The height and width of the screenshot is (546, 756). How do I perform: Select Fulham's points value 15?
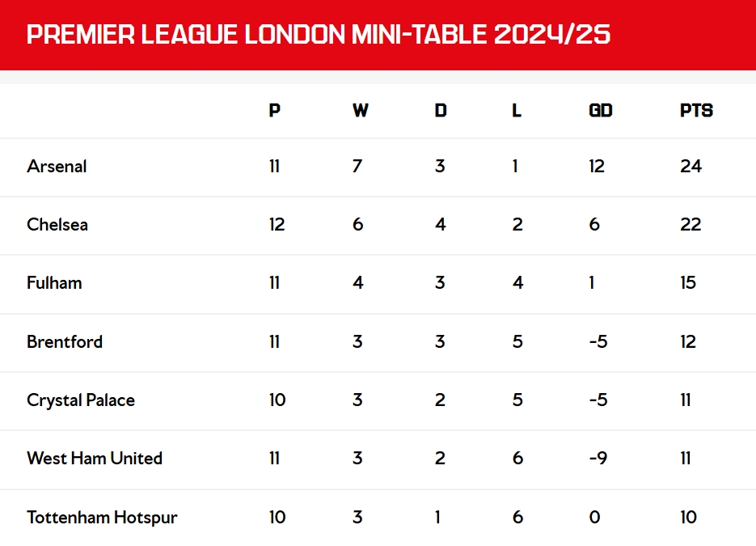(x=688, y=282)
